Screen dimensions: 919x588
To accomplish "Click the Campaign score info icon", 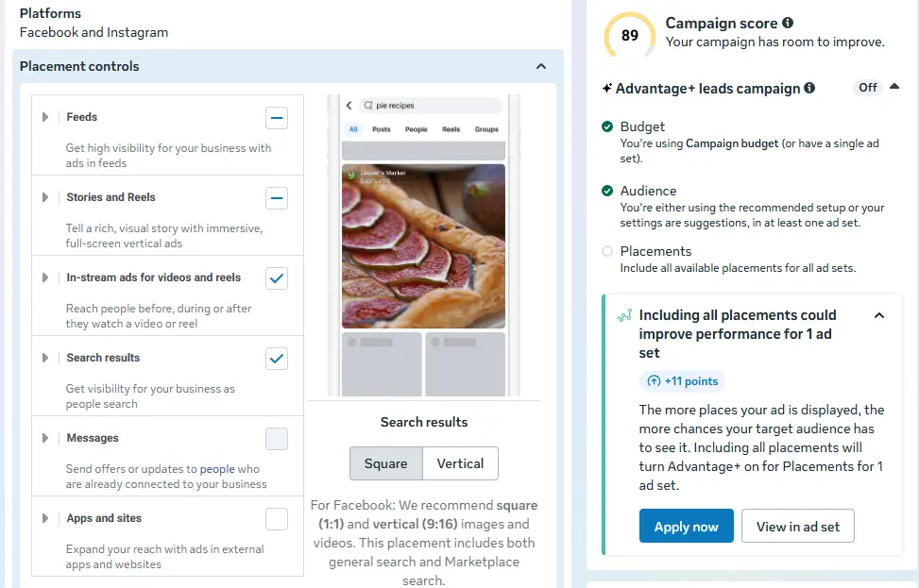I will click(788, 23).
